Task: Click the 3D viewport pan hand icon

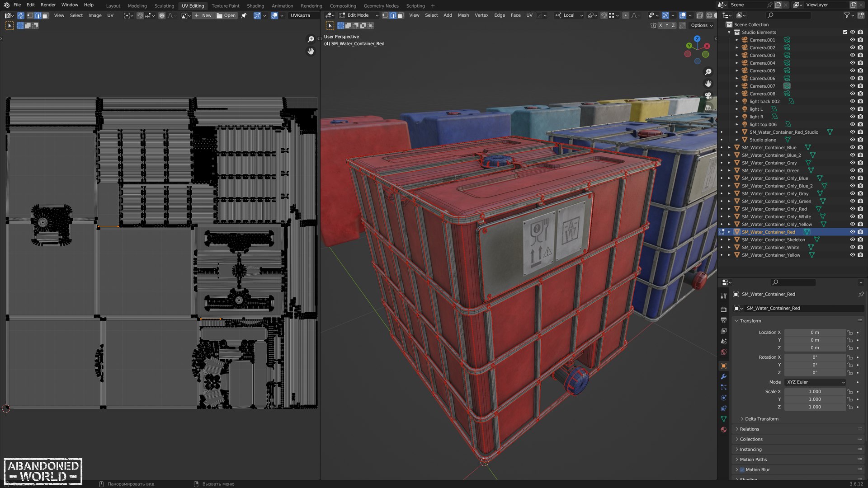Action: pyautogui.click(x=708, y=84)
